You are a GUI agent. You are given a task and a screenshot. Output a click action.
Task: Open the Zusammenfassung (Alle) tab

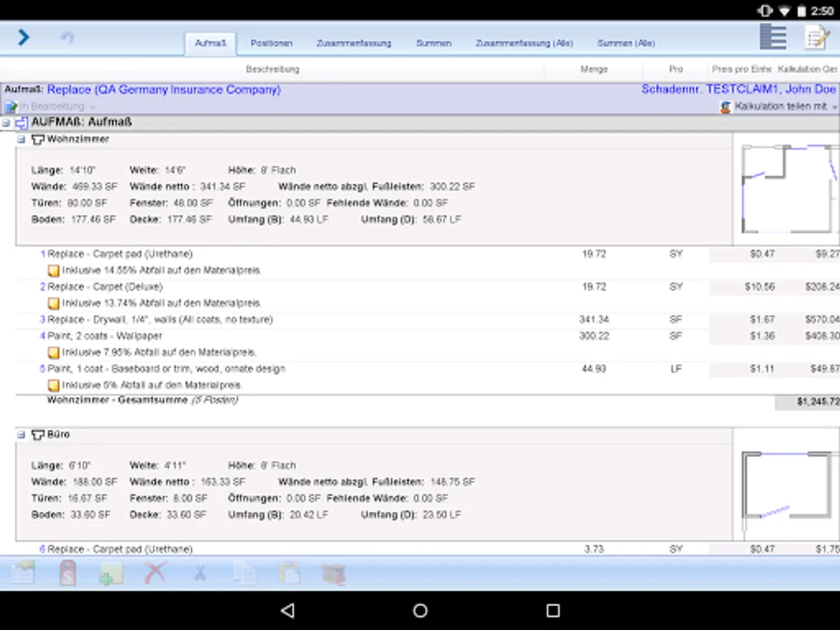(x=524, y=43)
